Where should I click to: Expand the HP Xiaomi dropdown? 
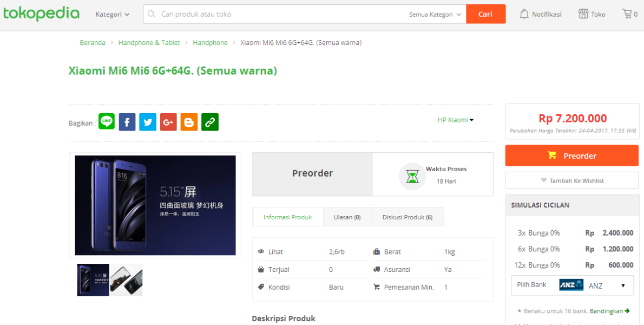tap(456, 120)
